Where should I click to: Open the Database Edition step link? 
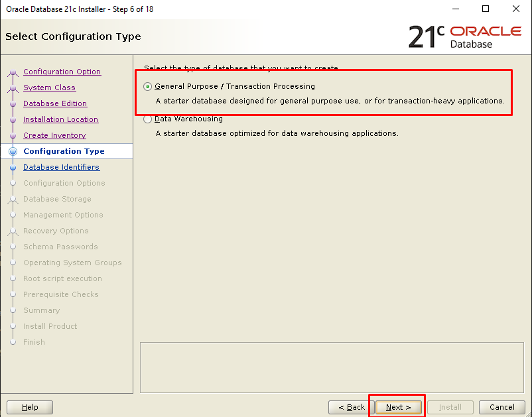tap(55, 103)
